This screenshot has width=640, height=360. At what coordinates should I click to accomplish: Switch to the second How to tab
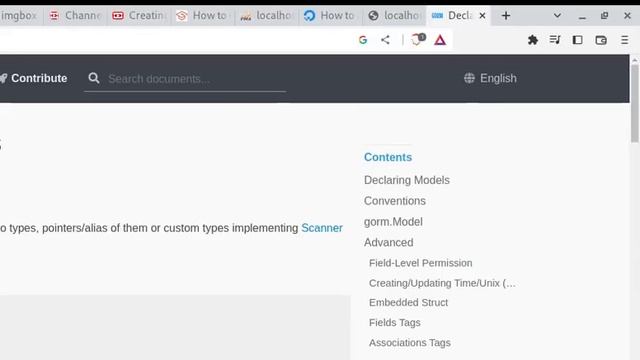(330, 16)
